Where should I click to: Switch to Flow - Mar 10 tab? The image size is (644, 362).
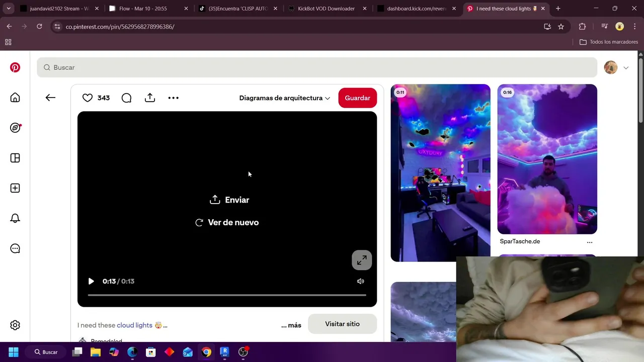tap(147, 9)
